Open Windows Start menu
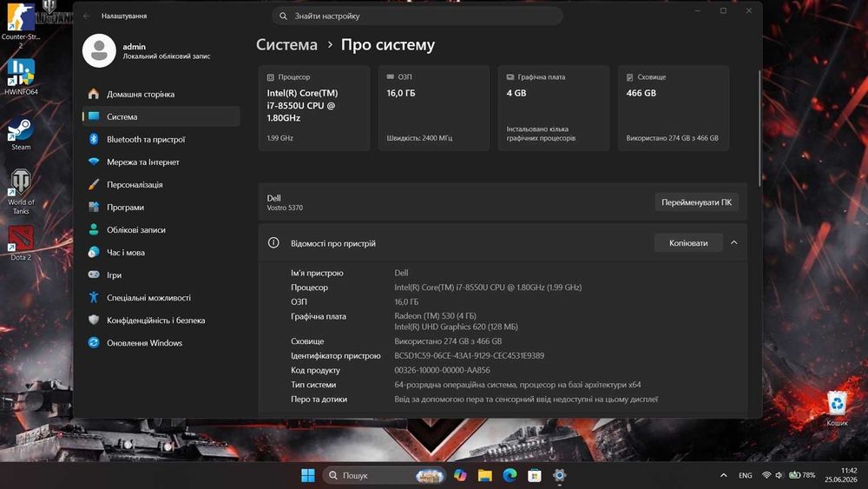 pyautogui.click(x=308, y=475)
